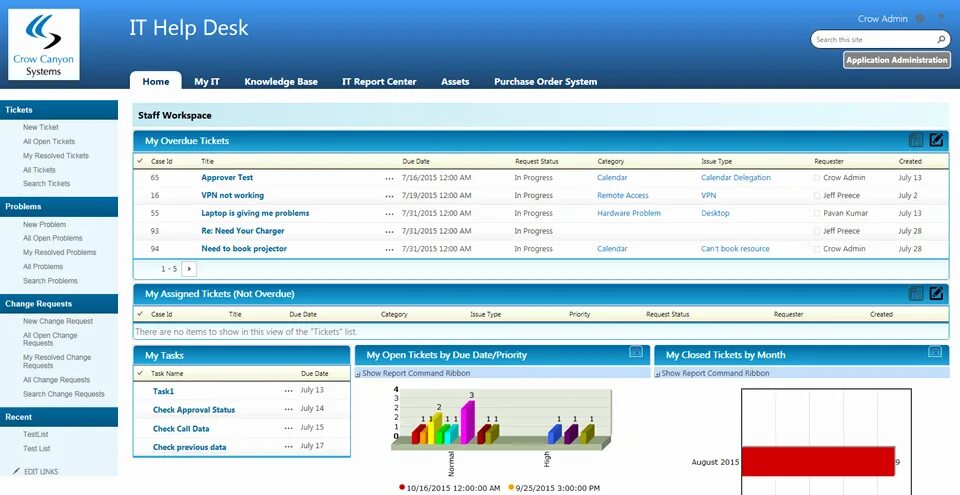Click the icon in My Closed Tickets by Month header
Image resolution: width=960 pixels, height=495 pixels.
click(x=935, y=352)
